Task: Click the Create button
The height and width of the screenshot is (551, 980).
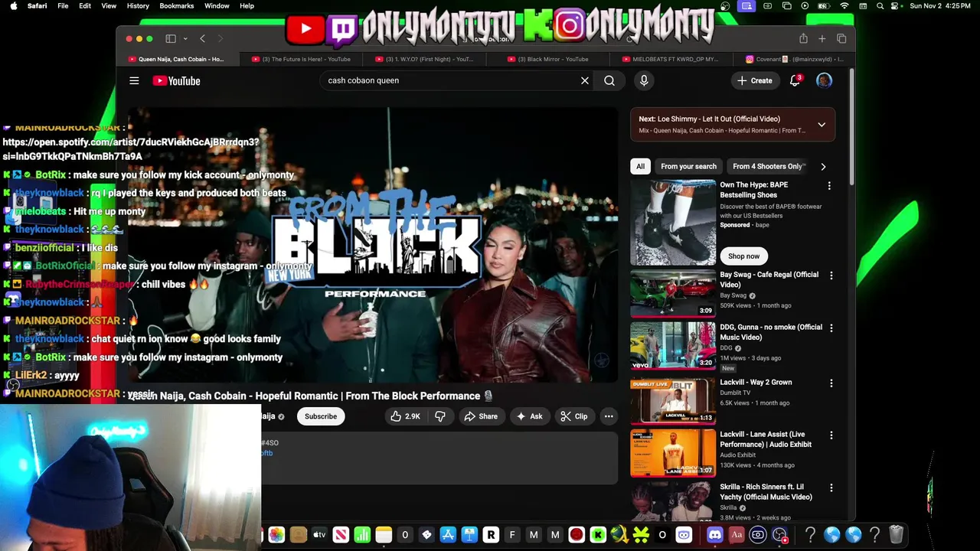Action: 755,80
